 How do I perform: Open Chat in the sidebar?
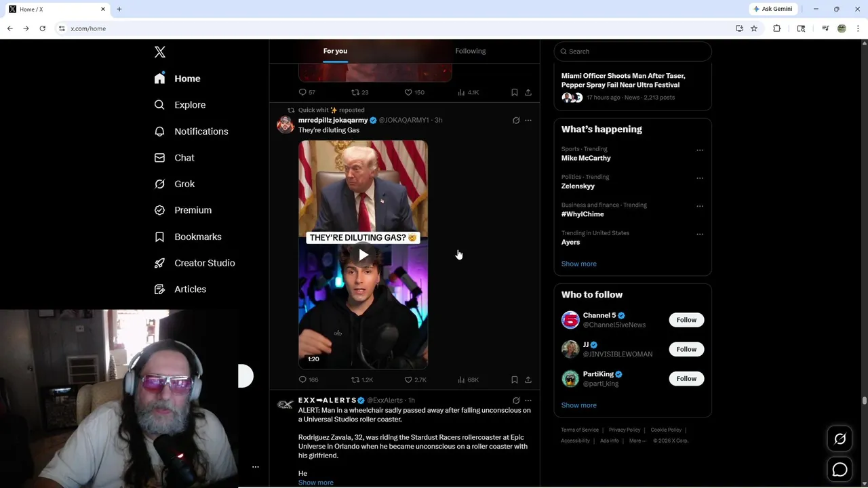point(174,158)
